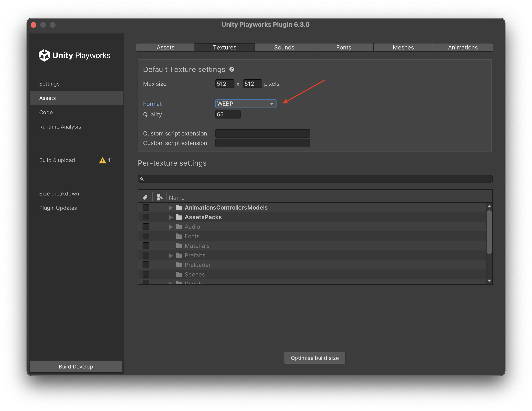The height and width of the screenshot is (411, 532).
Task: Select the Preloader folder row
Action: (x=312, y=265)
